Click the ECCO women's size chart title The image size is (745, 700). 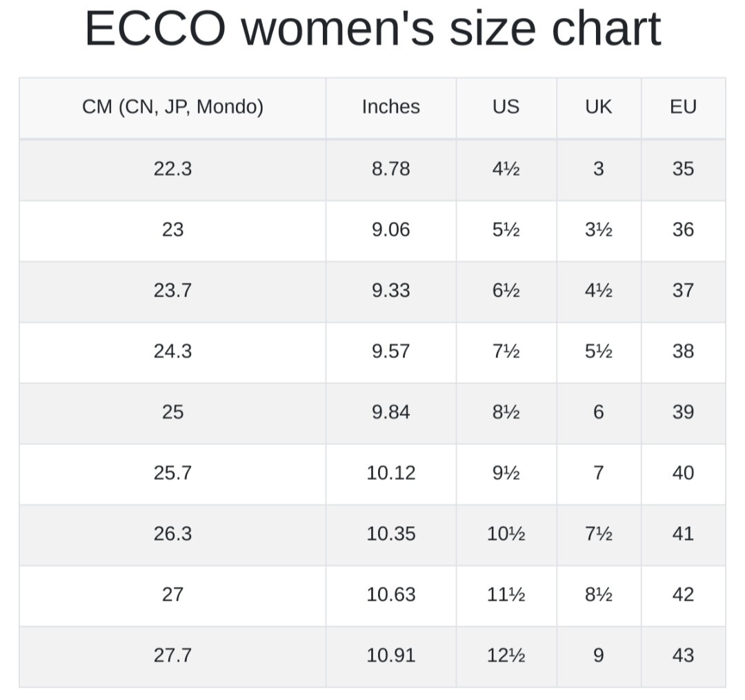tap(372, 29)
